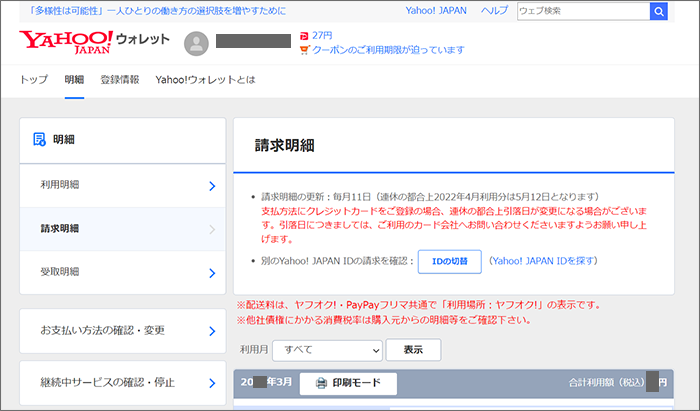Click the printer icon for 印刷モード
This screenshot has height=411, width=700.
tap(321, 383)
